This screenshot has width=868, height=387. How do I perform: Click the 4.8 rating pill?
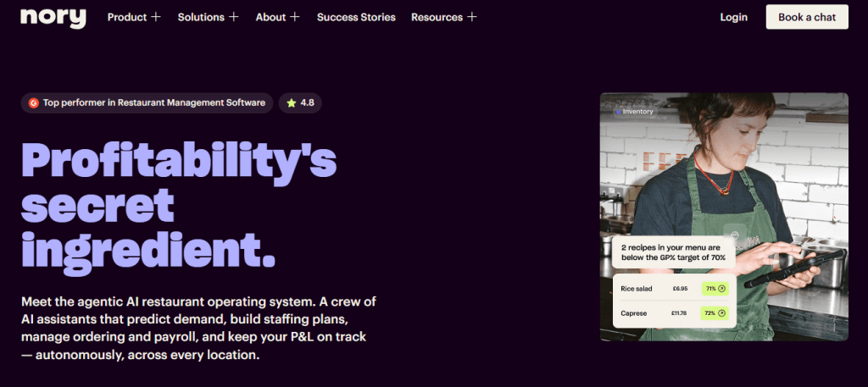tap(300, 102)
